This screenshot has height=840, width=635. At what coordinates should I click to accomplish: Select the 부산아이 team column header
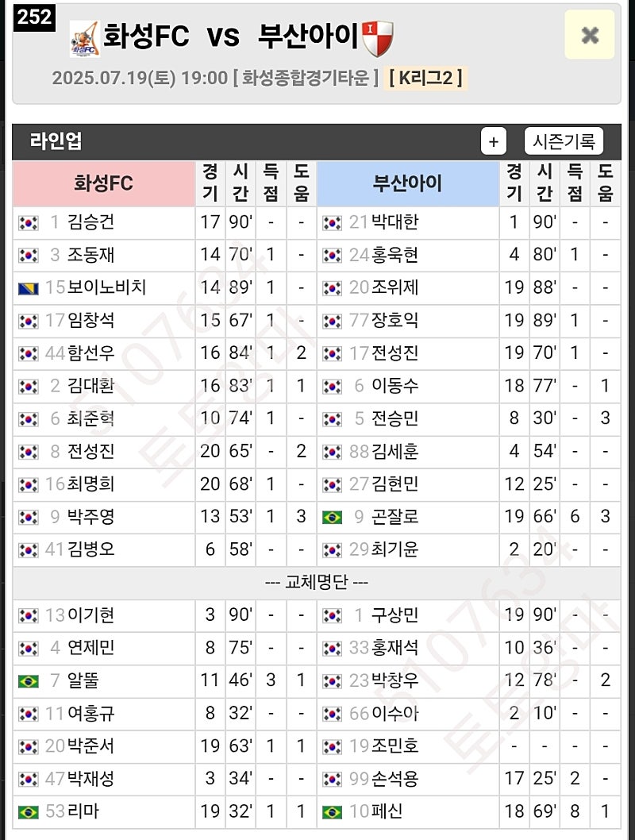point(407,183)
